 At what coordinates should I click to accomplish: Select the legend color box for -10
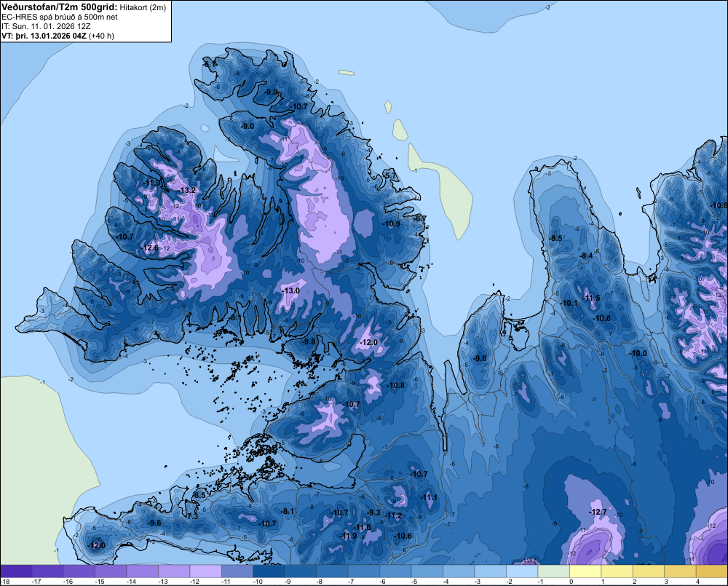coord(269,571)
